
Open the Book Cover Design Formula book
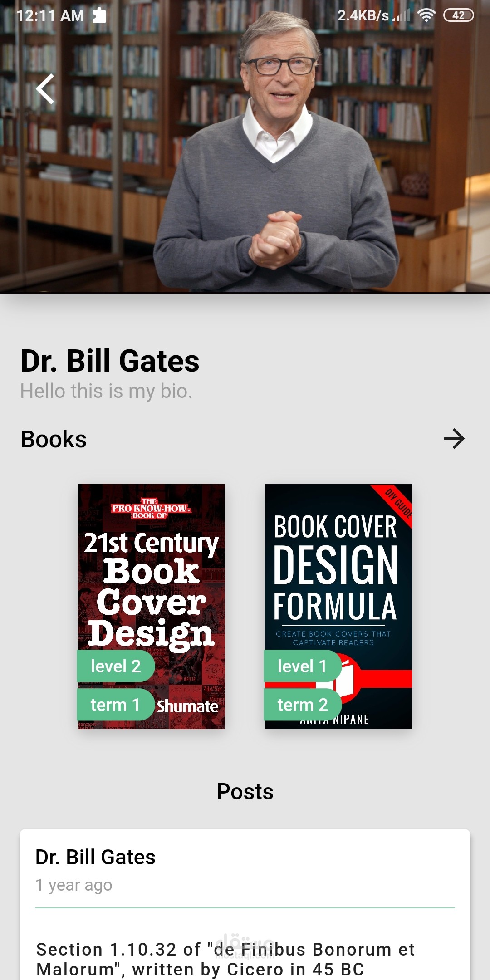coord(338,607)
